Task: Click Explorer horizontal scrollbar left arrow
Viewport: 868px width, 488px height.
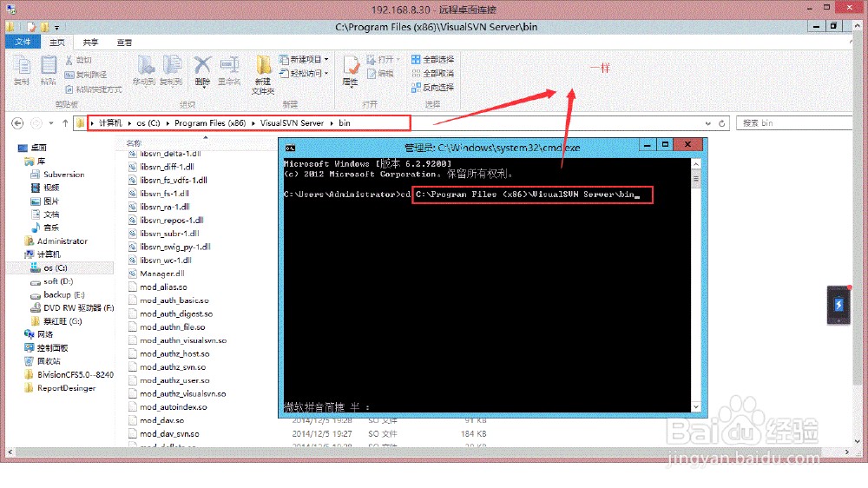Action: point(10,452)
